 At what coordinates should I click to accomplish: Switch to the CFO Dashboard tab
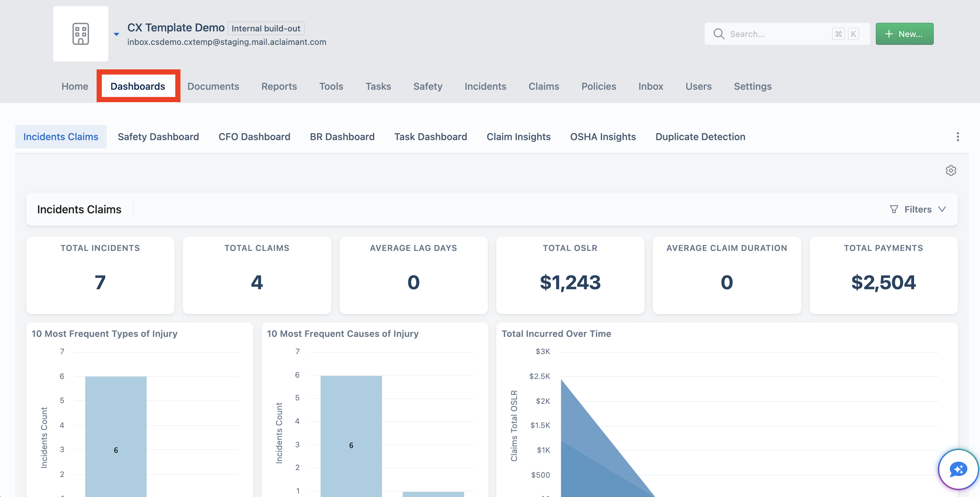[254, 137]
